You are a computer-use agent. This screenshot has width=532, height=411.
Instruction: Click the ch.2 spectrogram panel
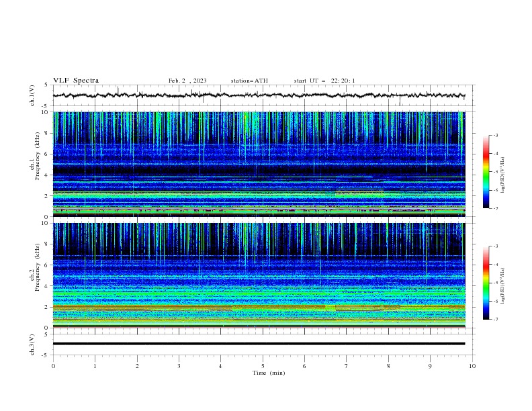(x=259, y=275)
